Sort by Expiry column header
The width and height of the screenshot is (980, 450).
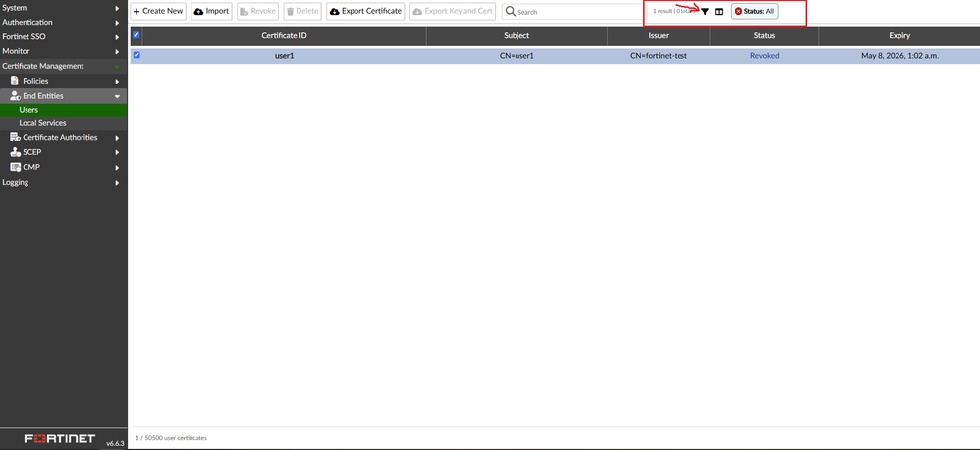[899, 35]
